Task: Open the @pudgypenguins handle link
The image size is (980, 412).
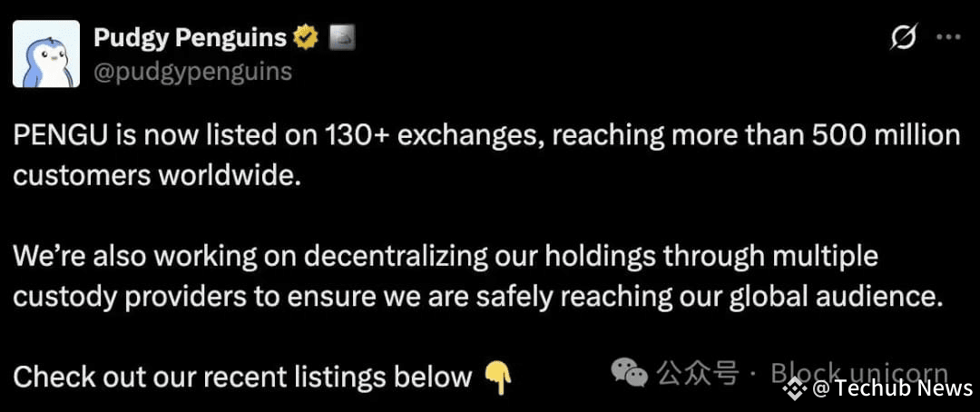Action: coord(192,72)
